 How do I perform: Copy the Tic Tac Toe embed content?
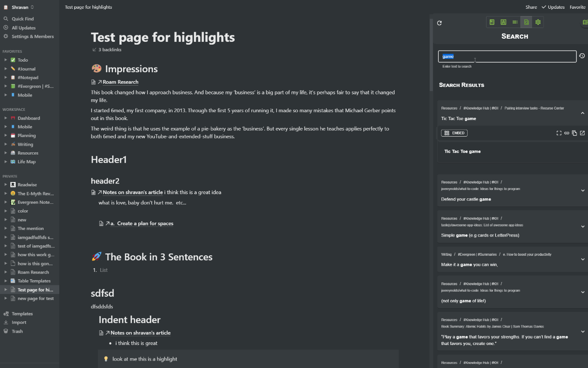[x=575, y=133]
